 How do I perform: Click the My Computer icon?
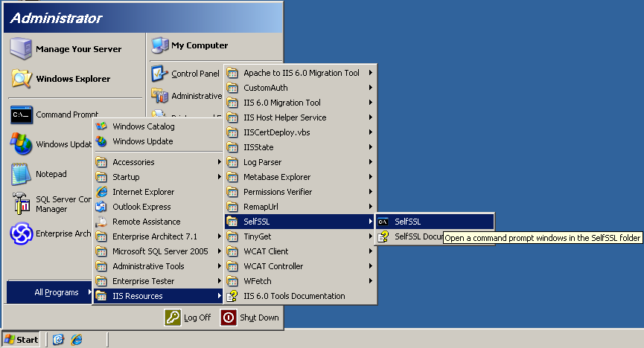pos(159,45)
